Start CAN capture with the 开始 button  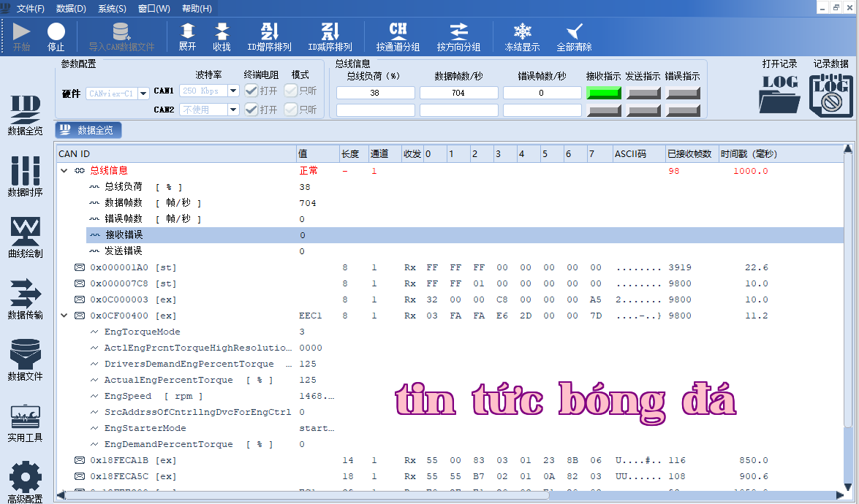21,37
